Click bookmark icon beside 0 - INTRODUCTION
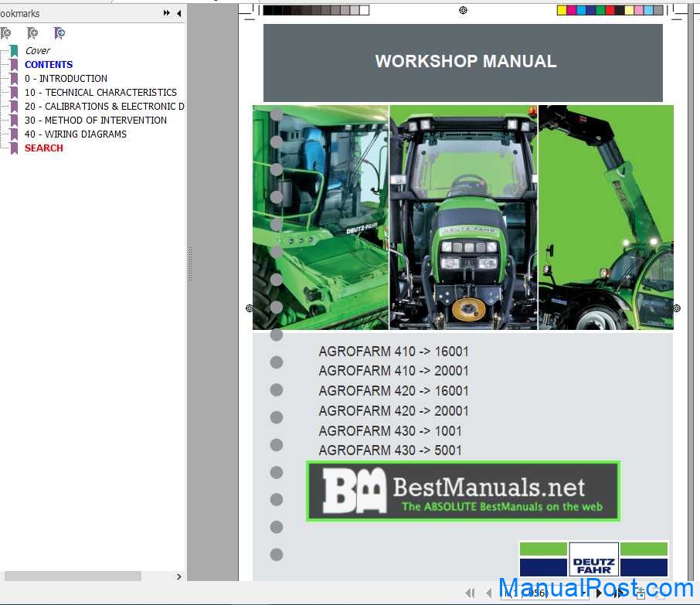Image resolution: width=700 pixels, height=605 pixels. click(x=14, y=79)
